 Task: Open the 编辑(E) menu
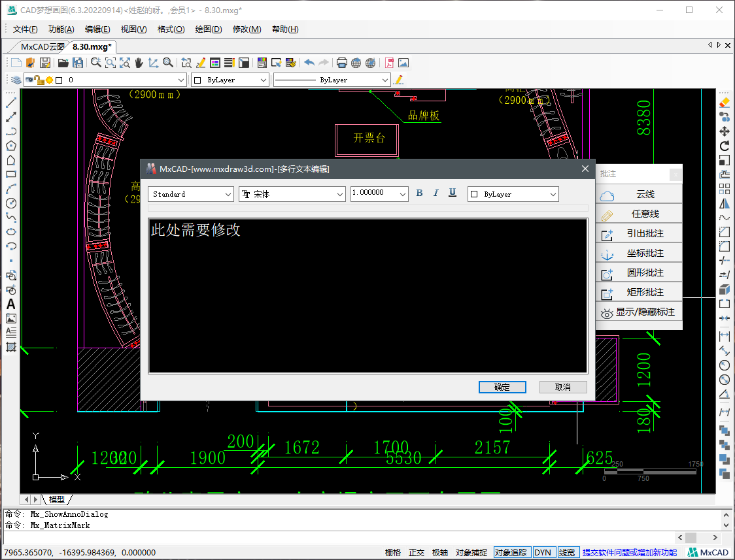coord(97,29)
